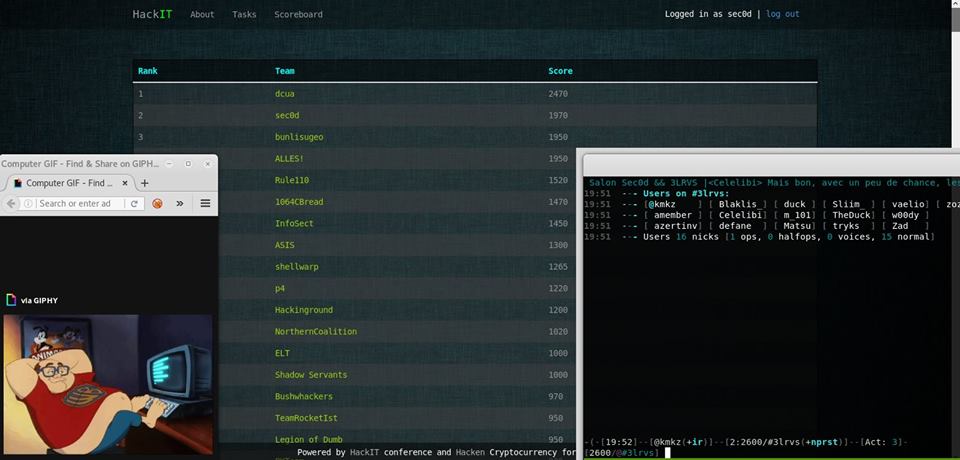Screen dimensions: 960x460
Task: Open the Scoreboard page
Action: pos(298,14)
